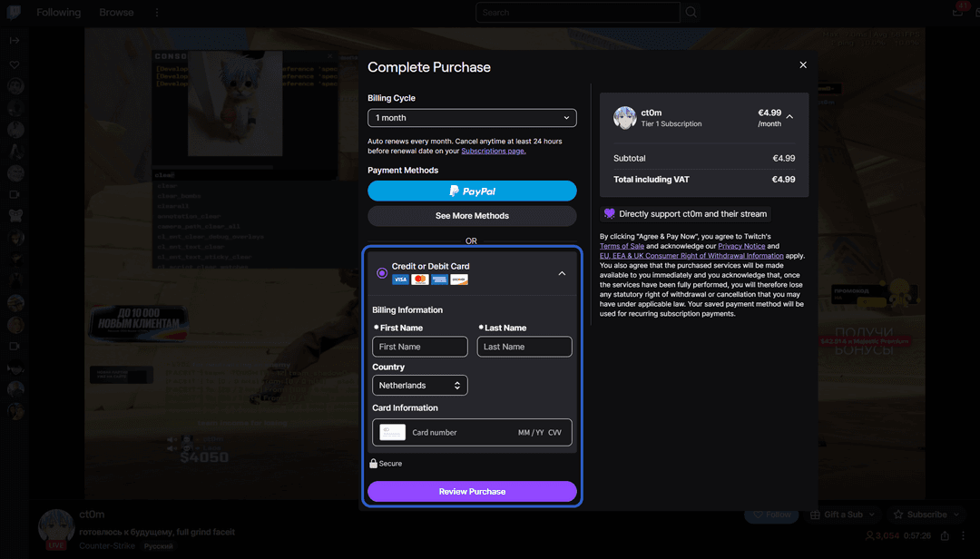Click the American Express icon
The image size is (980, 559).
point(439,279)
